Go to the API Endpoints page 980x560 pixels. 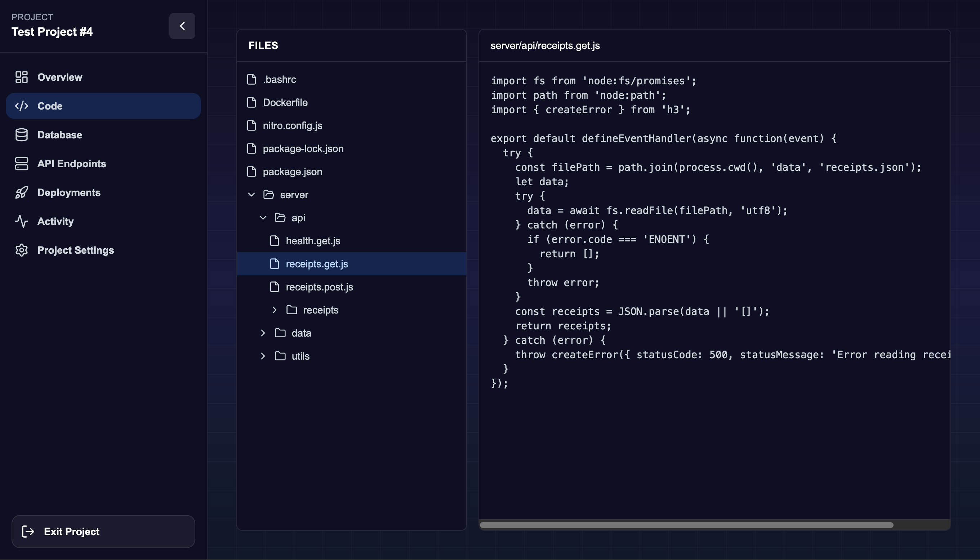click(x=71, y=164)
